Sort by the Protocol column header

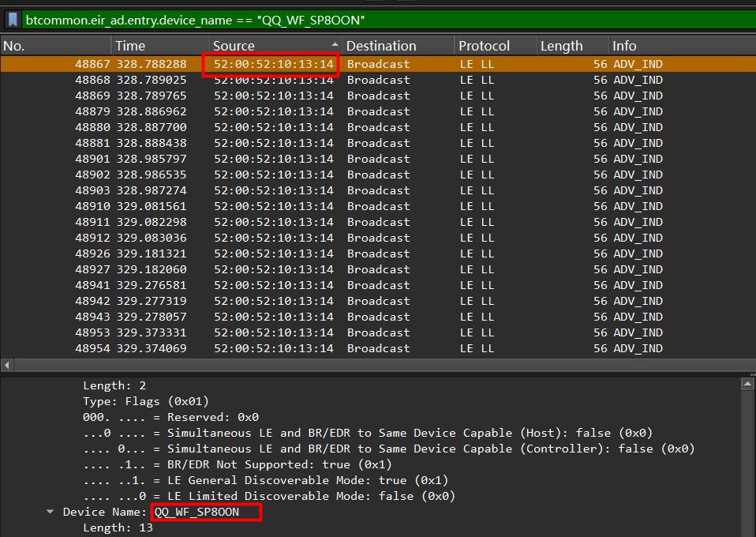[x=495, y=46]
